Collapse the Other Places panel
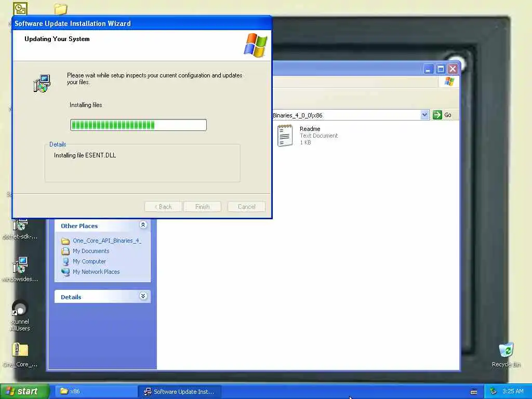Screen dimensions: 532x399 (143, 225)
